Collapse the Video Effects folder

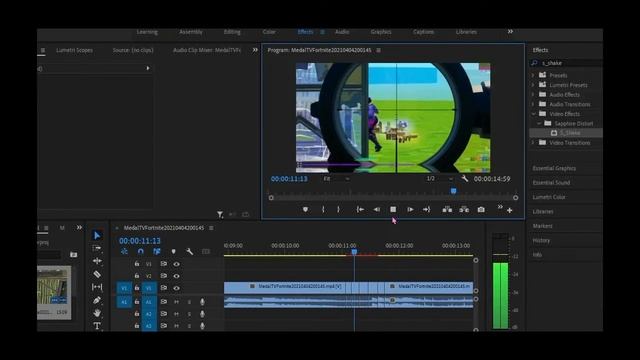[533, 114]
